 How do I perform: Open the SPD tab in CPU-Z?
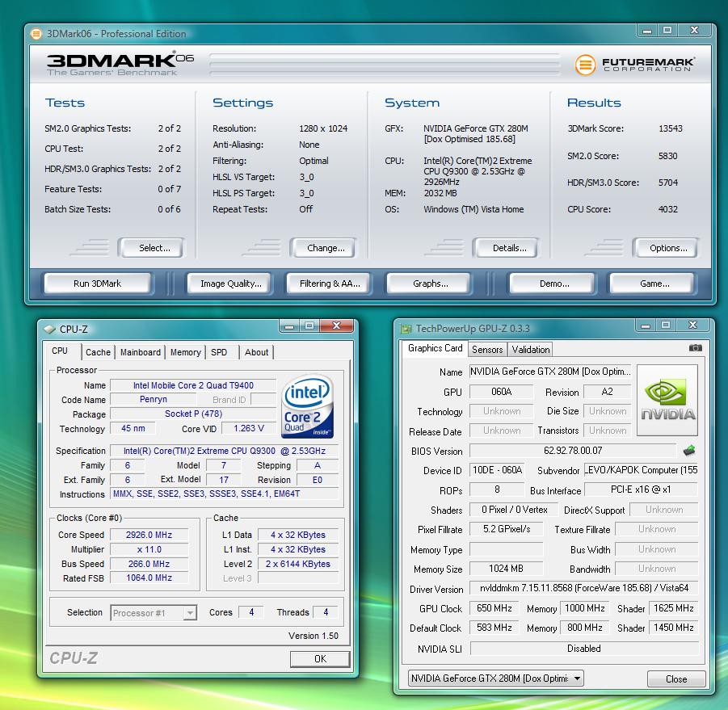tap(219, 352)
